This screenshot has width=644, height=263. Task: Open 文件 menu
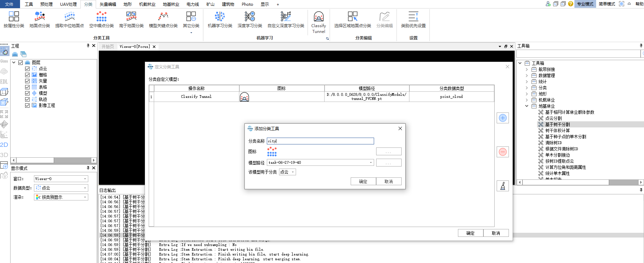tap(10, 4)
